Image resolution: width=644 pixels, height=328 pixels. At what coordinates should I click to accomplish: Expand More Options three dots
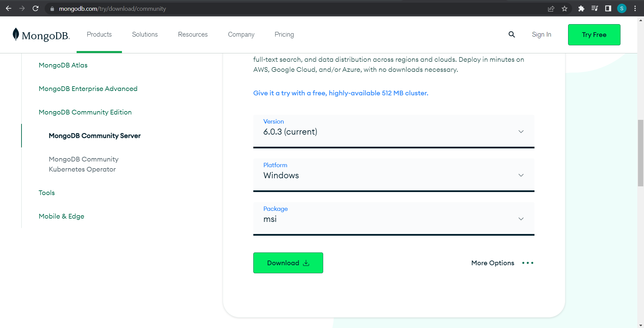pos(527,263)
